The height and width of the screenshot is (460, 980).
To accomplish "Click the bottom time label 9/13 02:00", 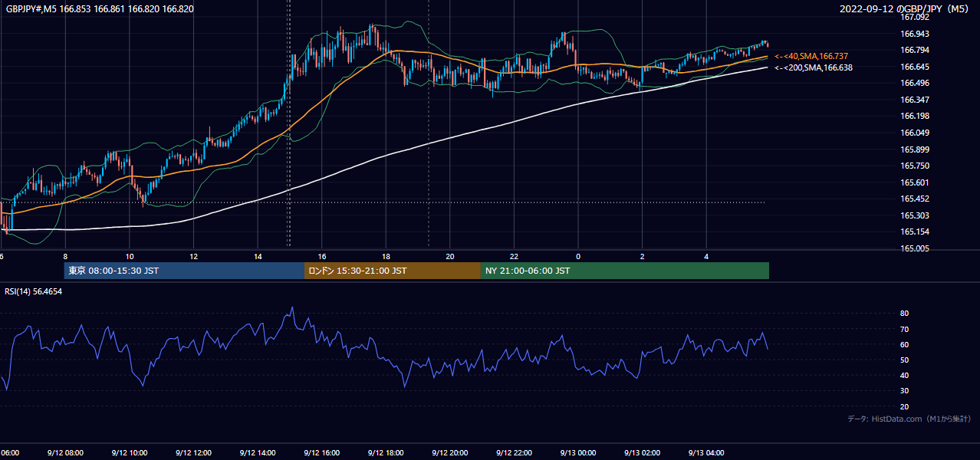I will click(643, 453).
